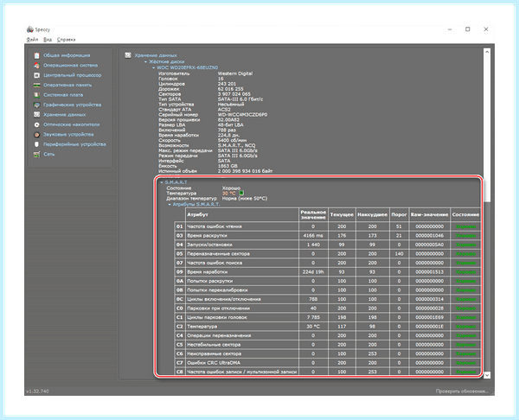This screenshot has width=519, height=420.
Task: Click the Проверить обновления link
Action: 462,391
